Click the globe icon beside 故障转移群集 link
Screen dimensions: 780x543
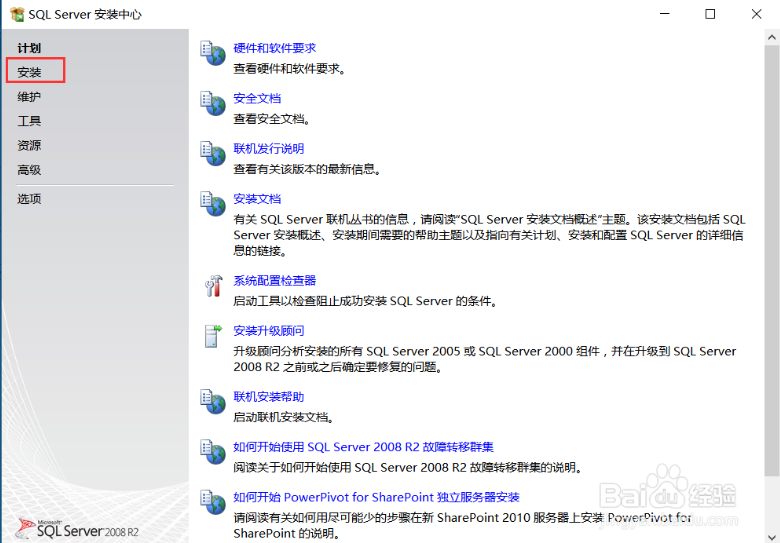pyautogui.click(x=213, y=452)
